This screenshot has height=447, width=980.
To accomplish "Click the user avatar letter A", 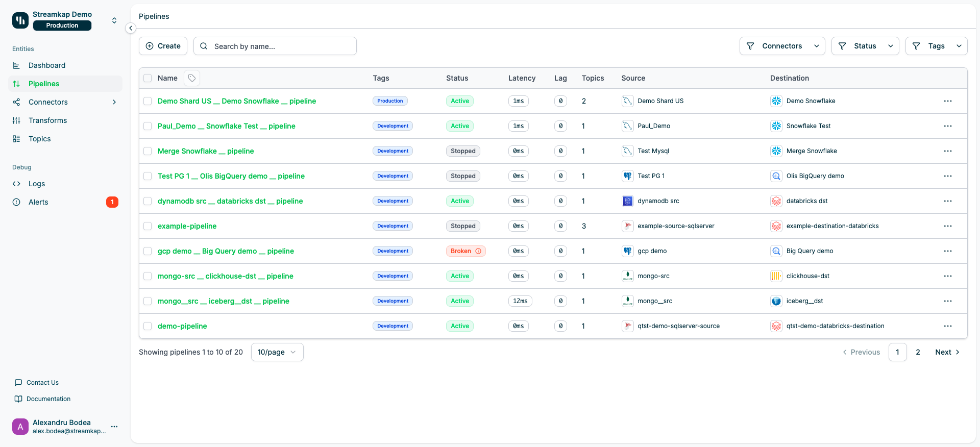I will [x=20, y=427].
